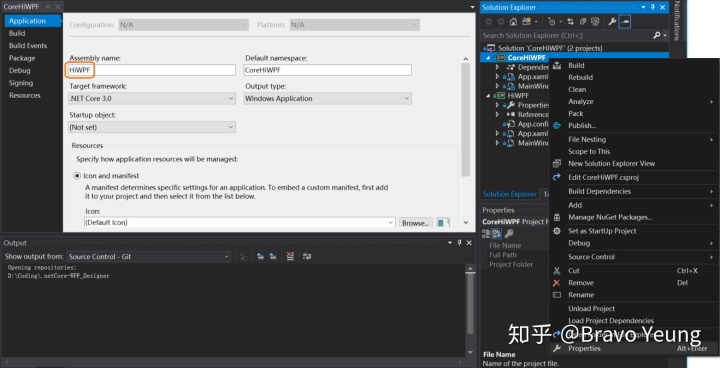The image size is (720, 368).
Task: Choose Set as StartUp Project
Action: tap(602, 231)
